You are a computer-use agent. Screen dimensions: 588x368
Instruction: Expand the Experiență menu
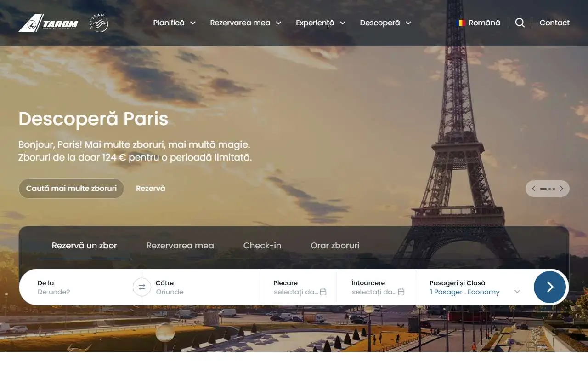(321, 23)
